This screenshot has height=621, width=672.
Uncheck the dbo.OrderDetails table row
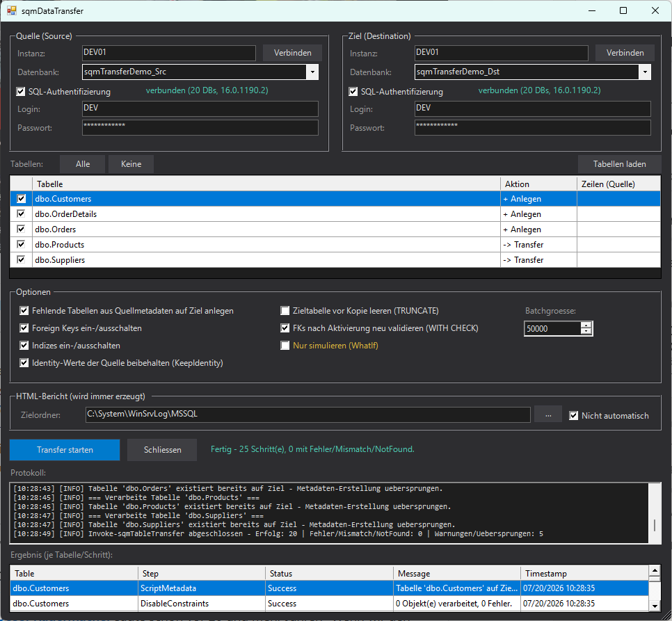pos(21,213)
